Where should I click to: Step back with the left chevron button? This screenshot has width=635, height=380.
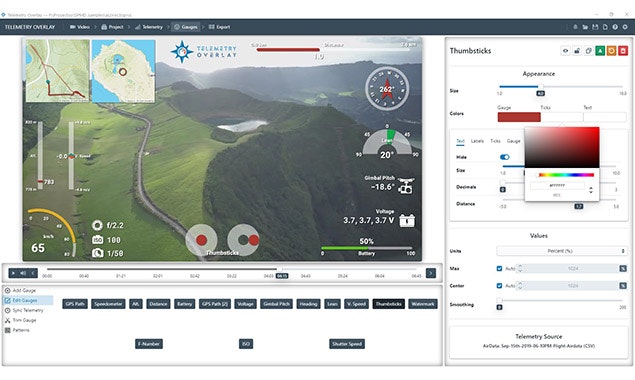[33, 273]
